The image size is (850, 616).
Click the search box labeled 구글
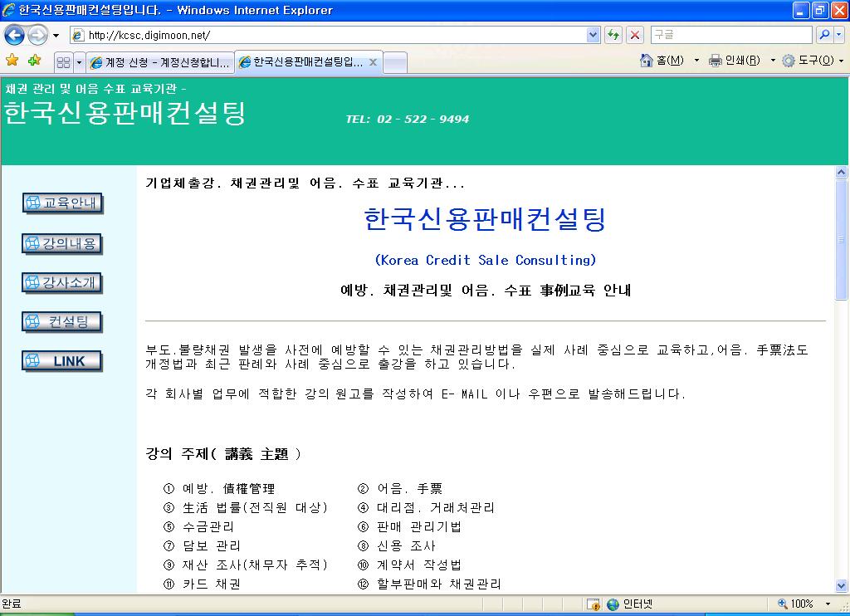[732, 35]
